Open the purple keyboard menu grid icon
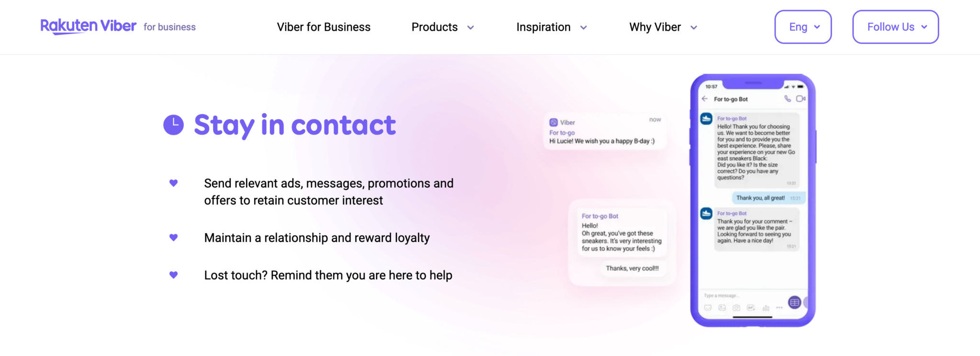 point(794,302)
